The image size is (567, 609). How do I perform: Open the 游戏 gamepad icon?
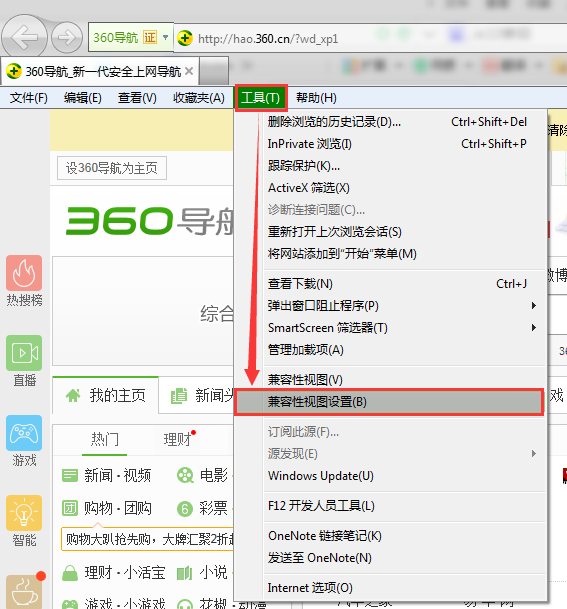tap(24, 433)
